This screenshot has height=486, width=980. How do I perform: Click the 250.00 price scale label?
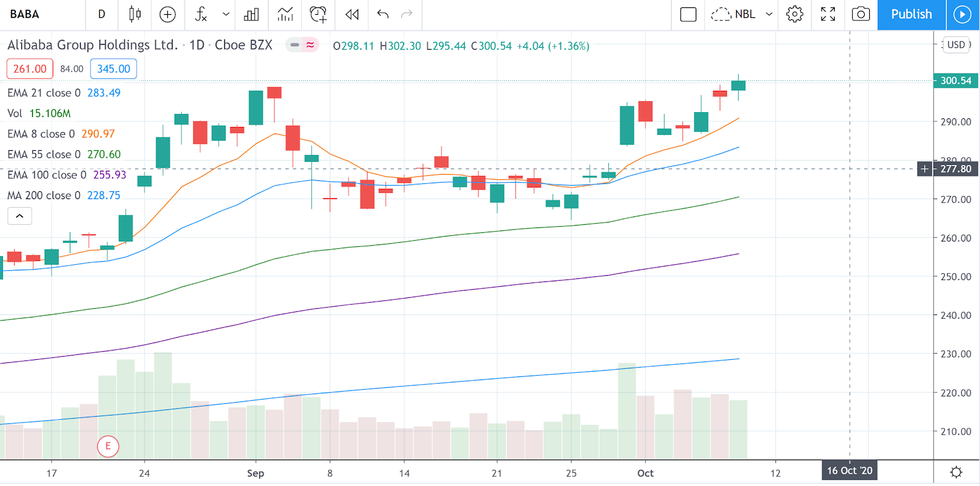[956, 276]
